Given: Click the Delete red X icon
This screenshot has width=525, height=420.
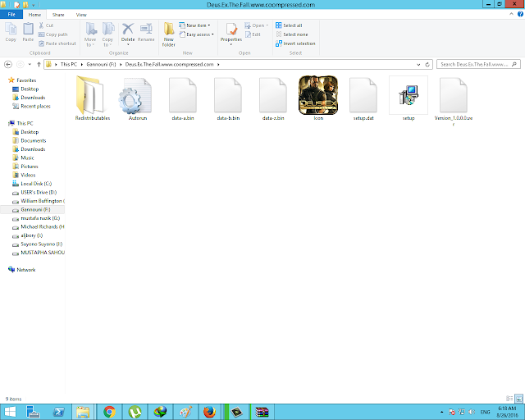Looking at the screenshot, I should point(128,30).
